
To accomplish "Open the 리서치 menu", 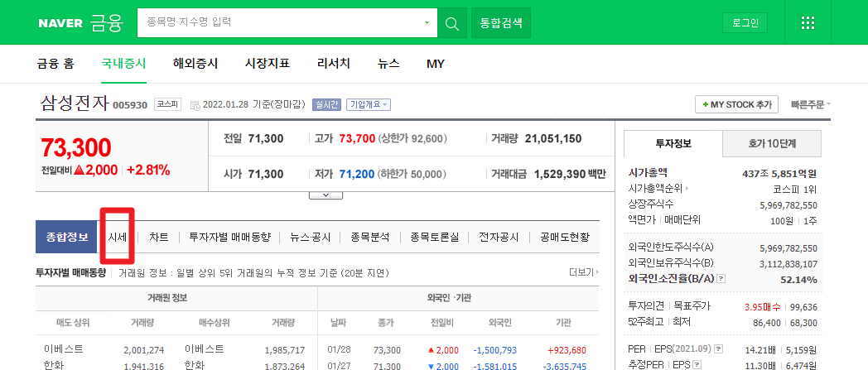I will tap(334, 64).
